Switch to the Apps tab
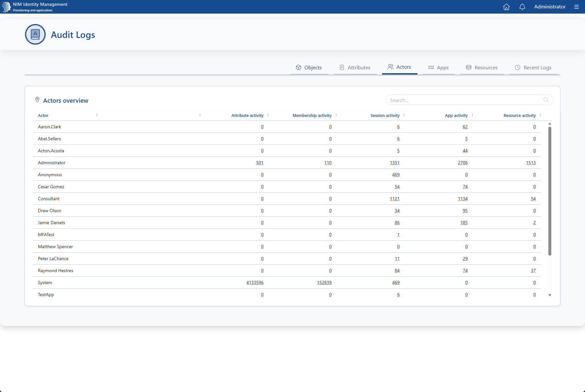Image resolution: width=585 pixels, height=392 pixels. click(x=439, y=67)
